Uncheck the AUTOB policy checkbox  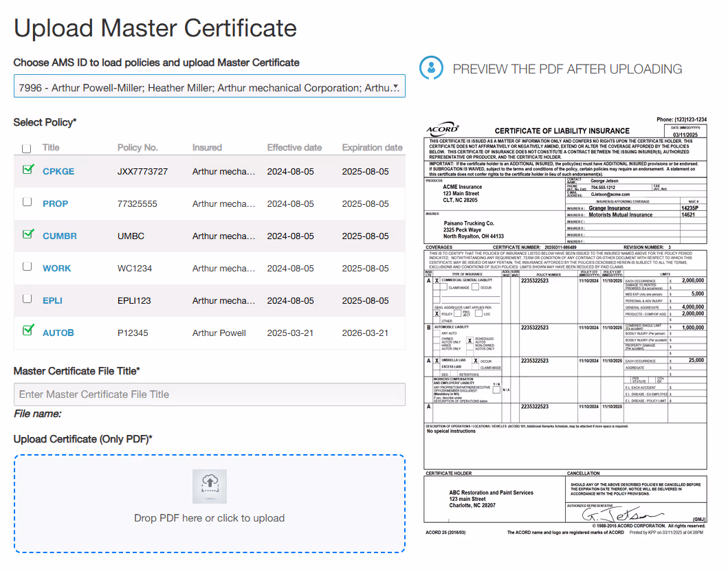click(28, 330)
